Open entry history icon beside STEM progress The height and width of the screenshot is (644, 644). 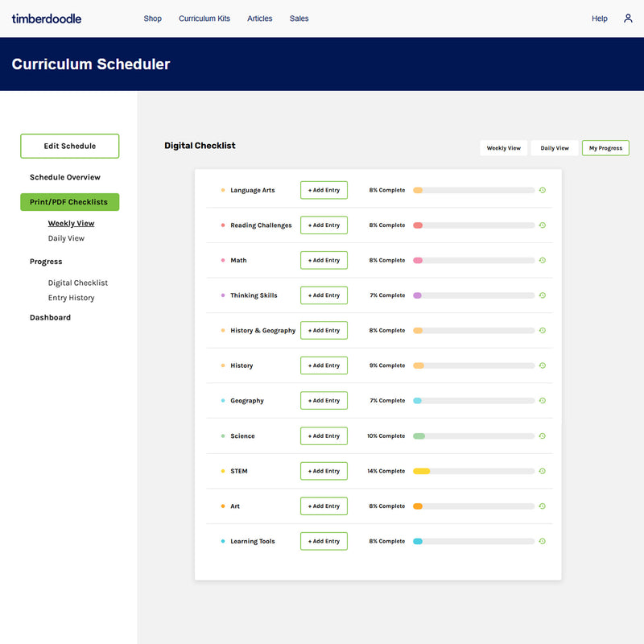point(543,471)
